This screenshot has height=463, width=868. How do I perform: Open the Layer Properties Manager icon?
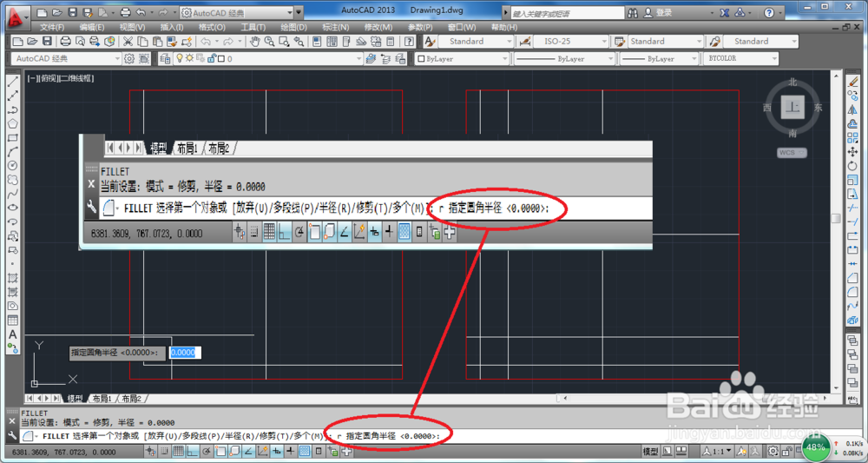tap(164, 58)
